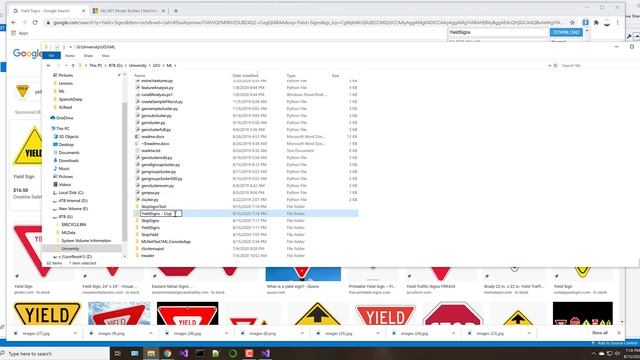This screenshot has width=640, height=360.
Task: Close the Chrome downloads bar
Action: click(x=619, y=333)
